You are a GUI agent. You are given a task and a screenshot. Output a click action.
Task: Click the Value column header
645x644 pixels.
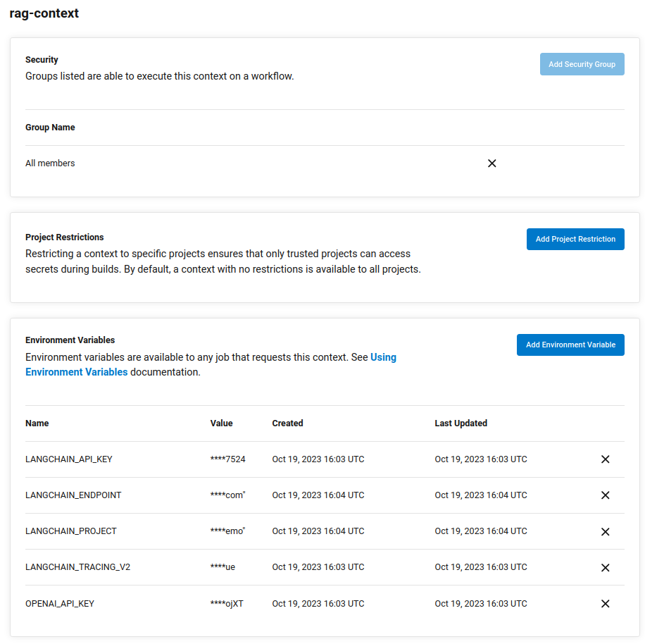[221, 423]
